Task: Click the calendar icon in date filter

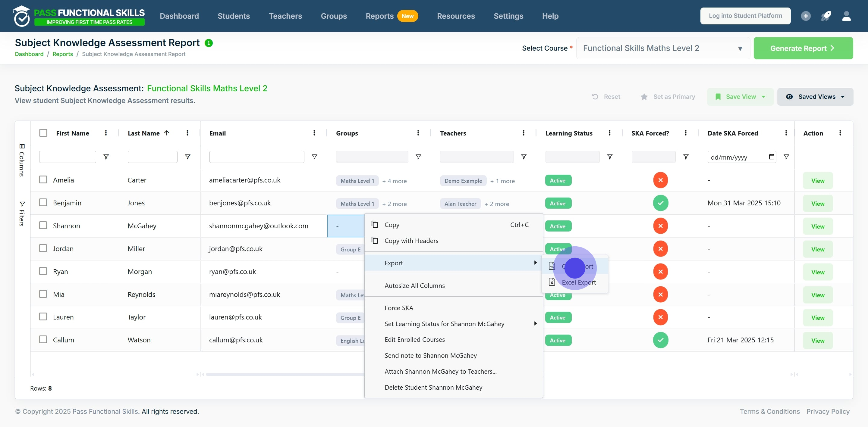Action: point(771,157)
